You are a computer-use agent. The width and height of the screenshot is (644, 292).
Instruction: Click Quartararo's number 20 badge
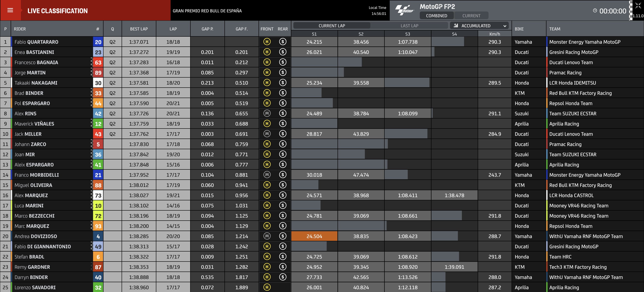(x=98, y=42)
